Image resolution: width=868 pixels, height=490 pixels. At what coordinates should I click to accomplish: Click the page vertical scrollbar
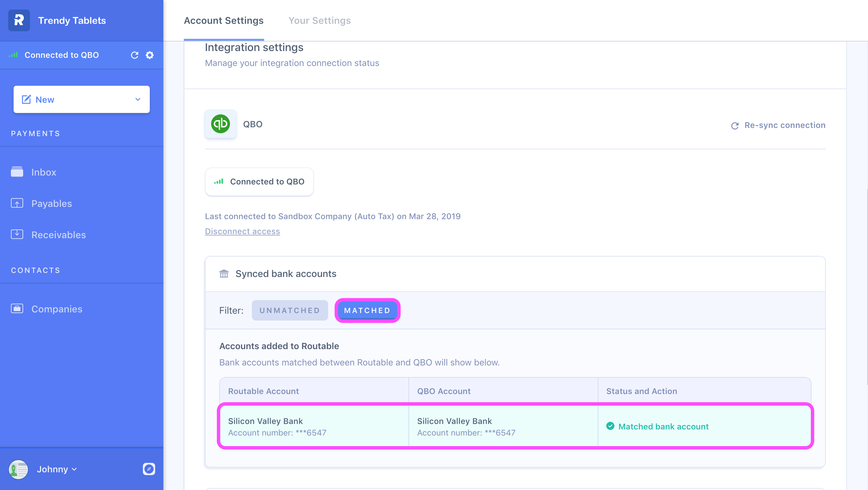click(867, 286)
